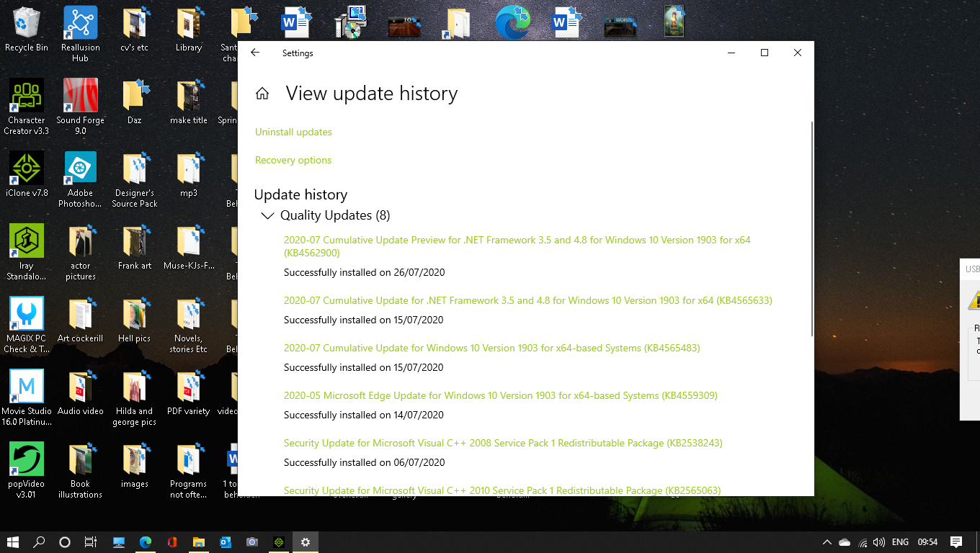Open the Outlook icon on the taskbar

[x=225, y=542]
